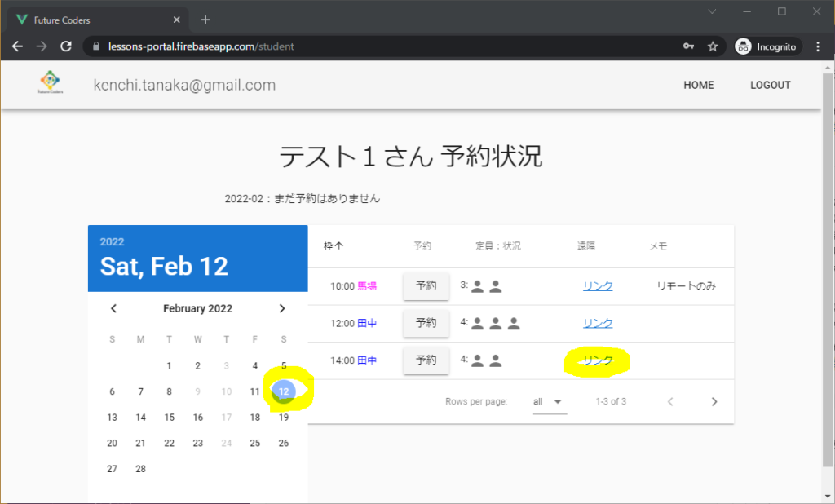Choose day 7 in the calendar
This screenshot has height=504, width=835.
coord(140,391)
